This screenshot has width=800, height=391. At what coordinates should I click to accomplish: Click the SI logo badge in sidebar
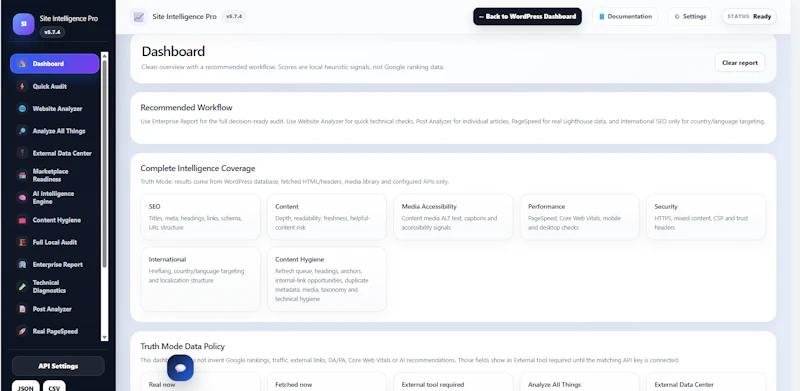(23, 24)
